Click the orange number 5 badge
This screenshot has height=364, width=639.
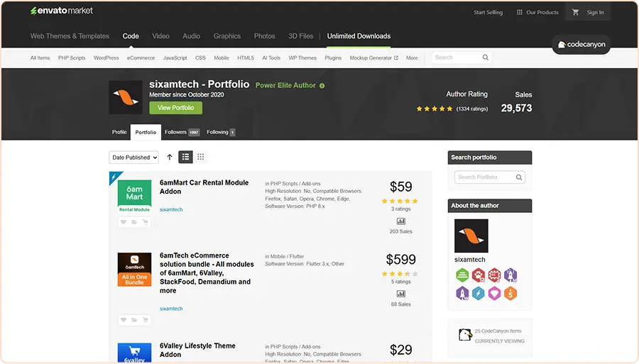coord(510,293)
